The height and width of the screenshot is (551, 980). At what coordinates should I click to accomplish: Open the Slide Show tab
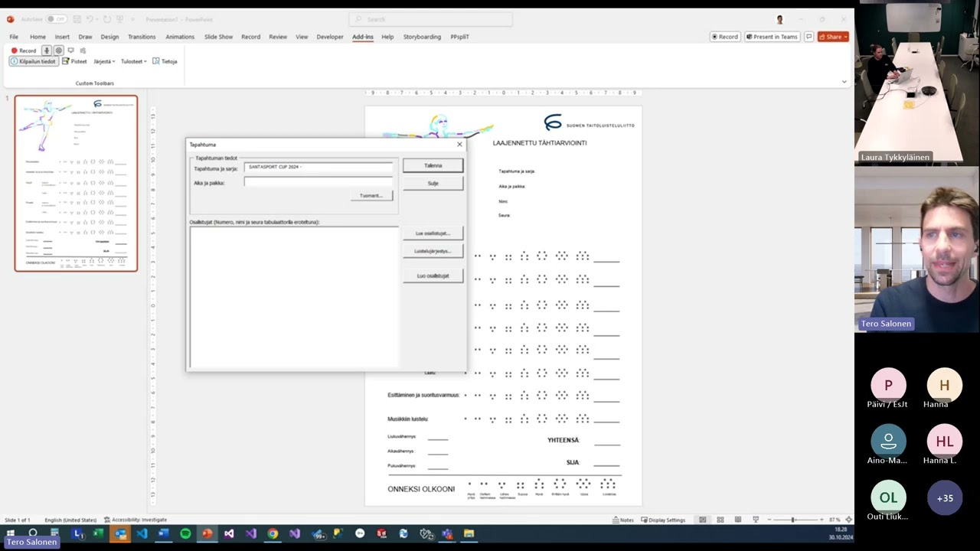pyautogui.click(x=218, y=37)
